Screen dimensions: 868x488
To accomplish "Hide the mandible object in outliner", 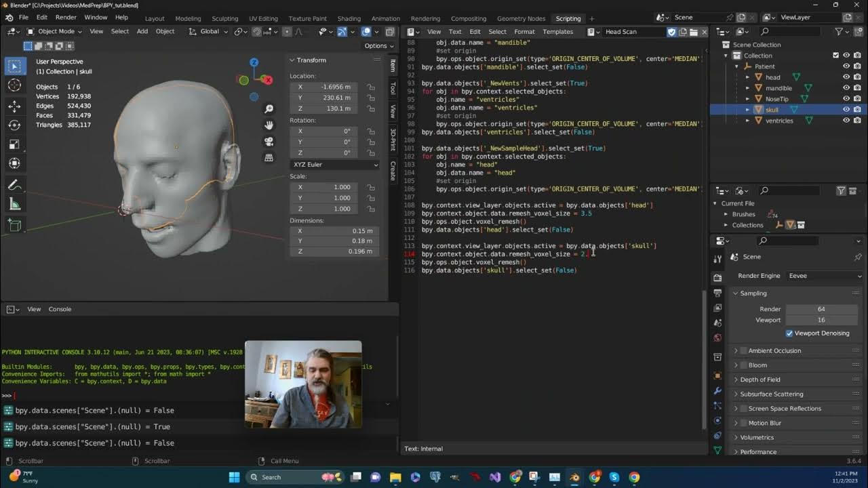I will click(846, 88).
